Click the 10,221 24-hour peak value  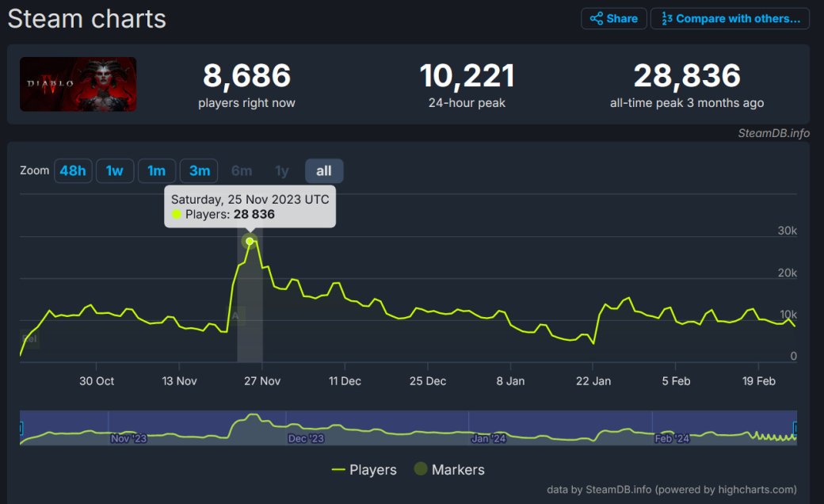pyautogui.click(x=467, y=75)
